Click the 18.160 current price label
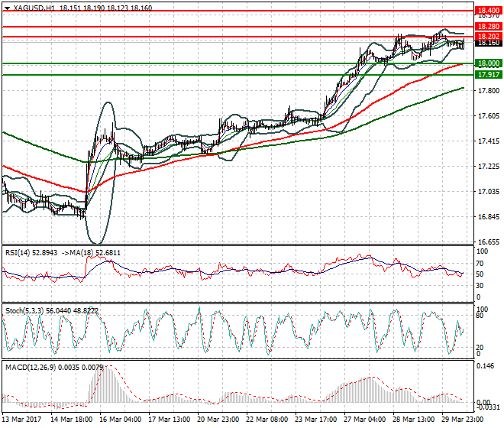 489,43
